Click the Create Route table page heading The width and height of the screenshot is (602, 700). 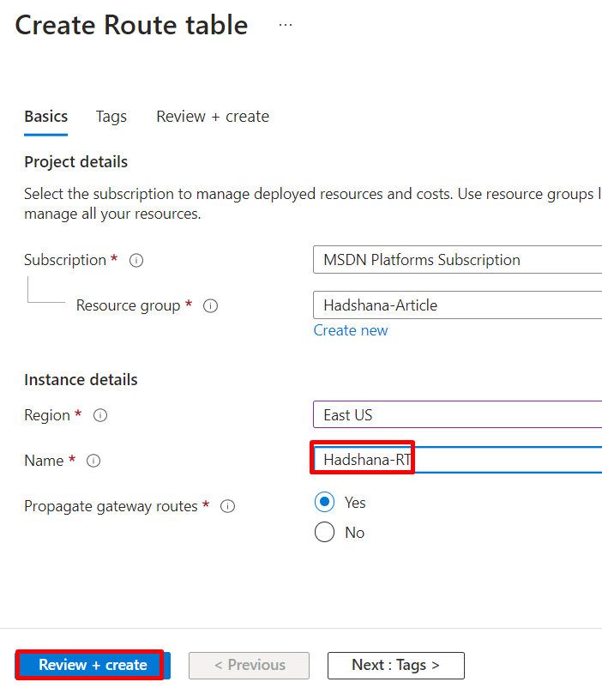pos(130,25)
